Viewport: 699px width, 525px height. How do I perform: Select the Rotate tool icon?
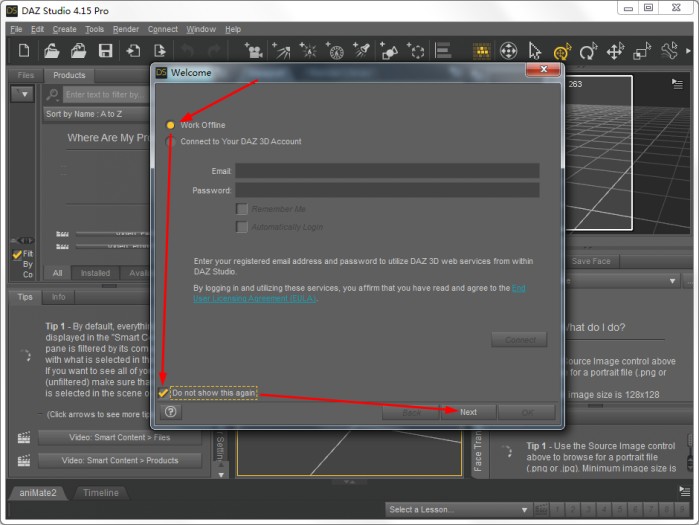click(588, 51)
